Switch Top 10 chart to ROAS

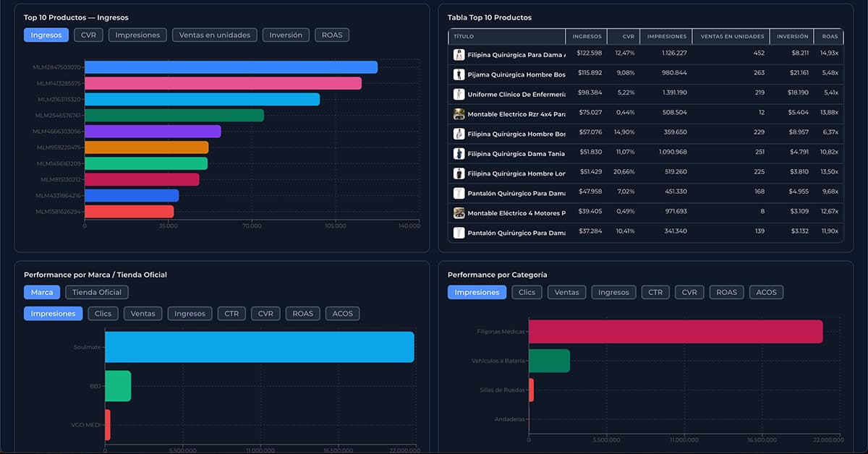pyautogui.click(x=332, y=35)
